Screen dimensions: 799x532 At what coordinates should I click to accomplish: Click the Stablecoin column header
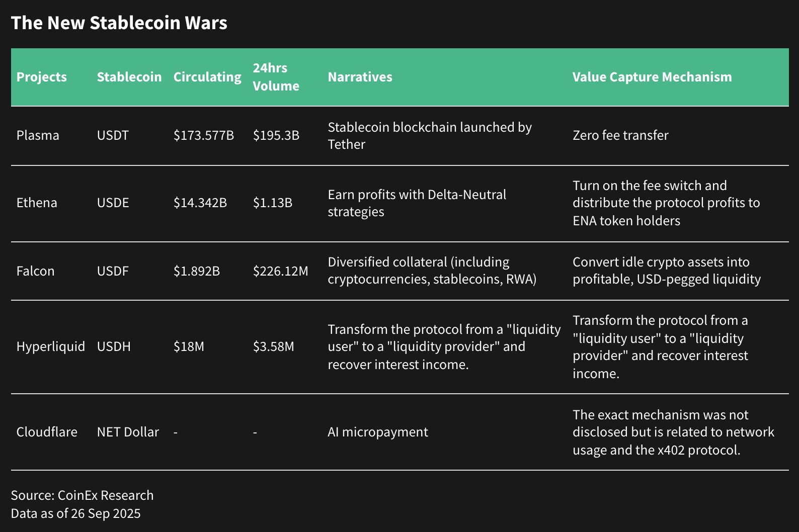pyautogui.click(x=129, y=77)
